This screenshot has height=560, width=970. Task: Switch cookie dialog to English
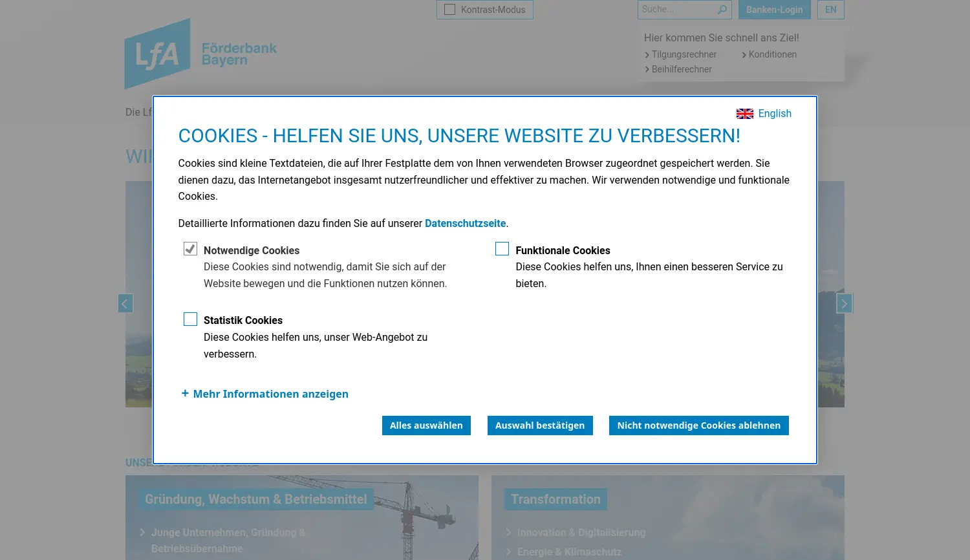(x=774, y=114)
